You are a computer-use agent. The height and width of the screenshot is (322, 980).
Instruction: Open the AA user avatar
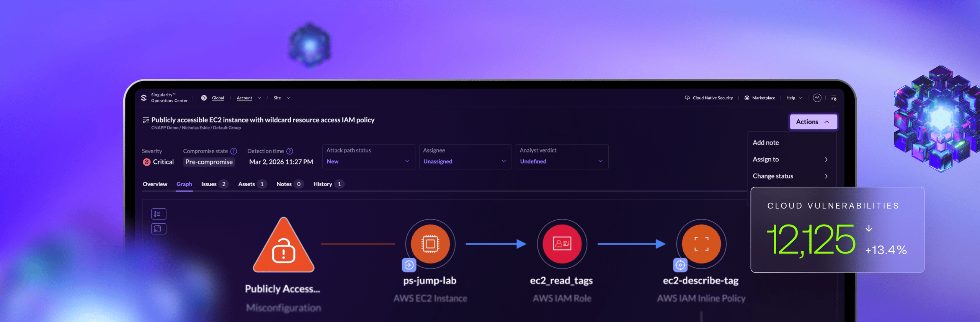click(817, 98)
